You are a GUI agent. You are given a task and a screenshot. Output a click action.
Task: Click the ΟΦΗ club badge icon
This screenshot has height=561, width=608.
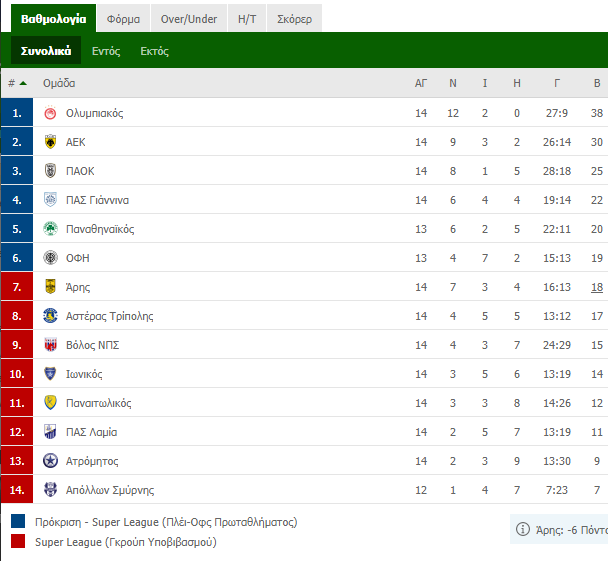tap(50, 258)
